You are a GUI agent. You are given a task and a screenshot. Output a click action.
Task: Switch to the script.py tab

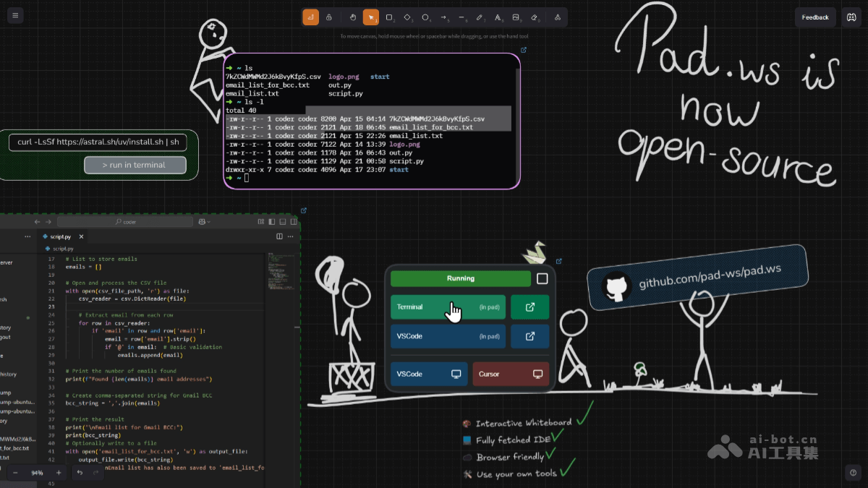60,236
